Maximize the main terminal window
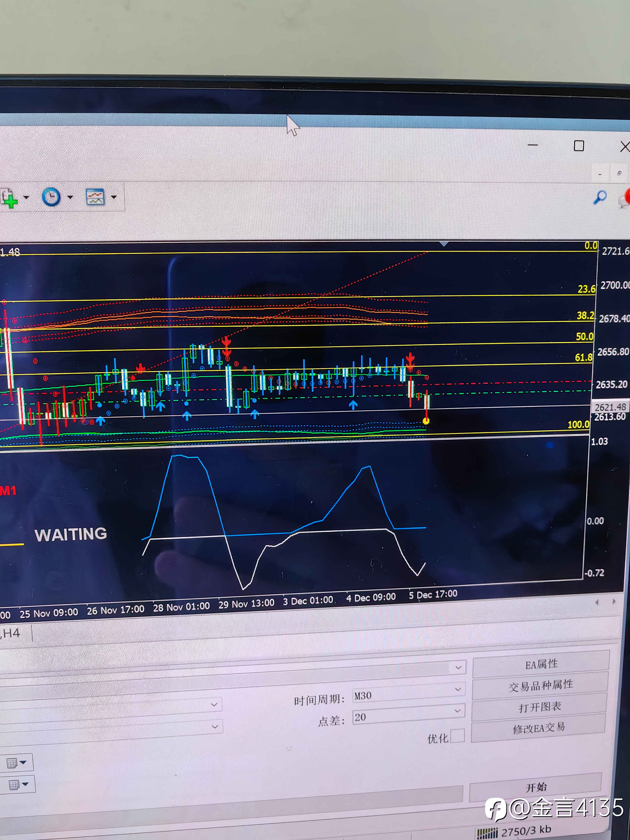Screen dimensions: 630x840 pos(579,146)
